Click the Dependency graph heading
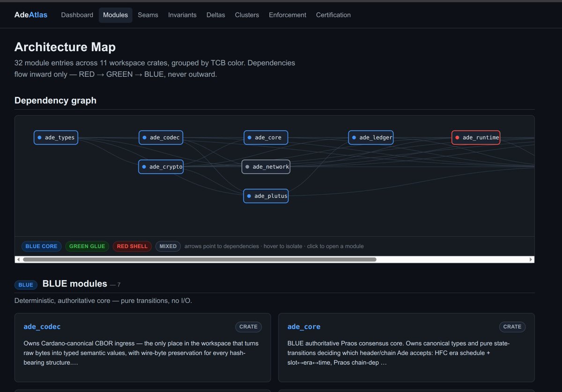Screen dimensions: 562x392 pos(55,101)
